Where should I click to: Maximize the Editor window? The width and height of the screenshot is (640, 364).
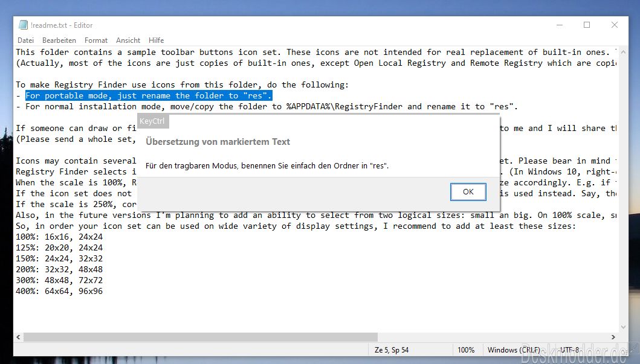click(587, 25)
